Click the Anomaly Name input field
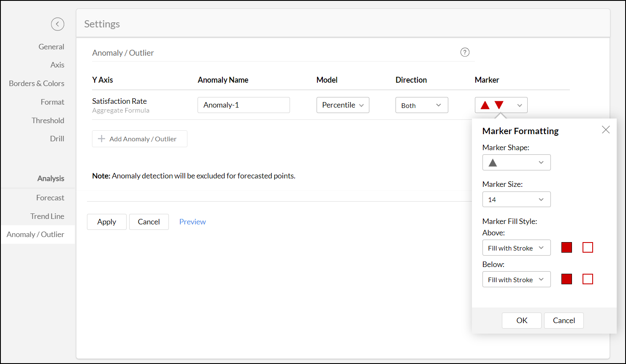 pos(244,105)
